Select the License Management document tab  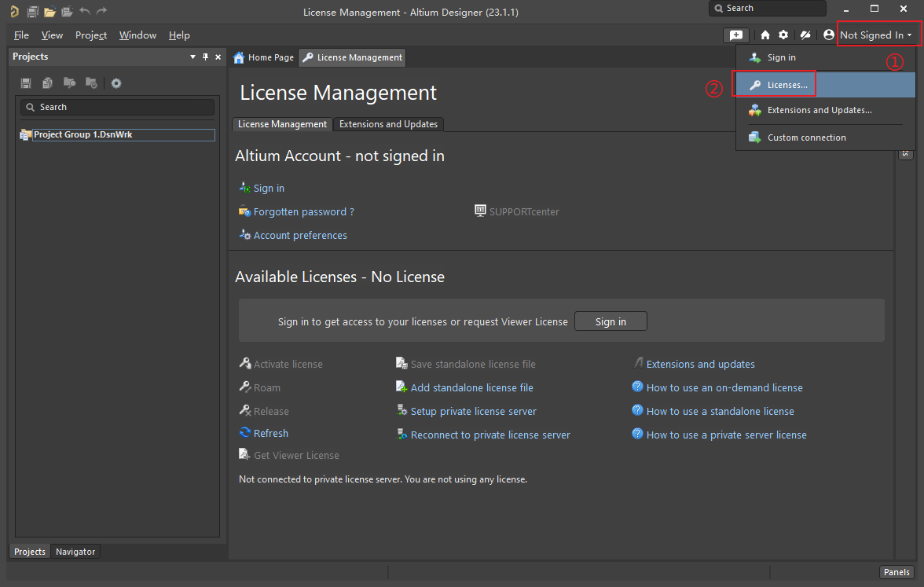[x=352, y=57]
